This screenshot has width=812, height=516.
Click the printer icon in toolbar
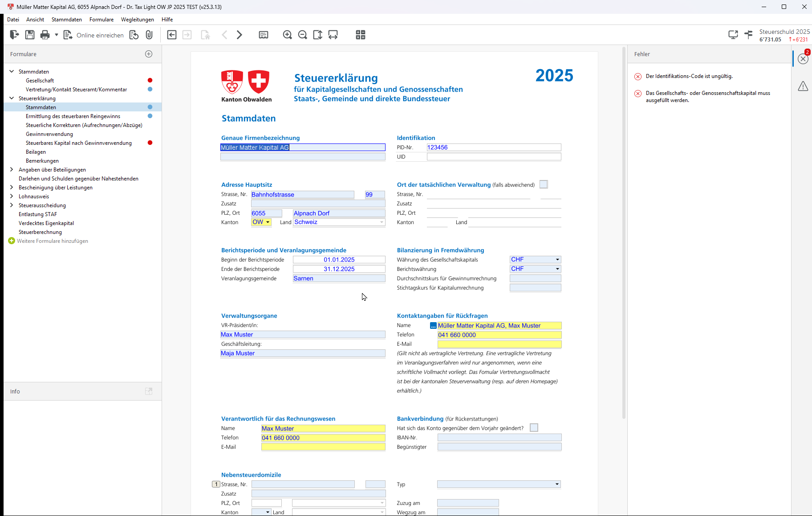(45, 35)
